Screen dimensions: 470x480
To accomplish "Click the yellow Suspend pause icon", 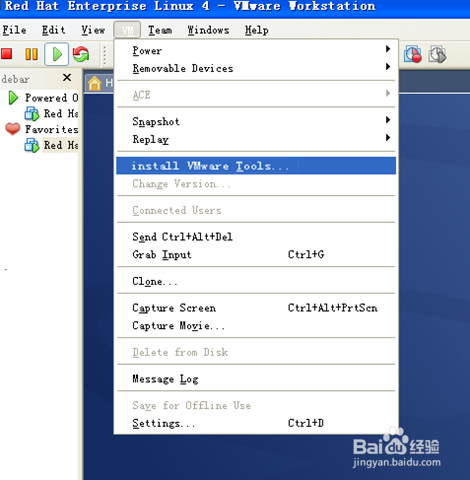I will click(x=31, y=54).
